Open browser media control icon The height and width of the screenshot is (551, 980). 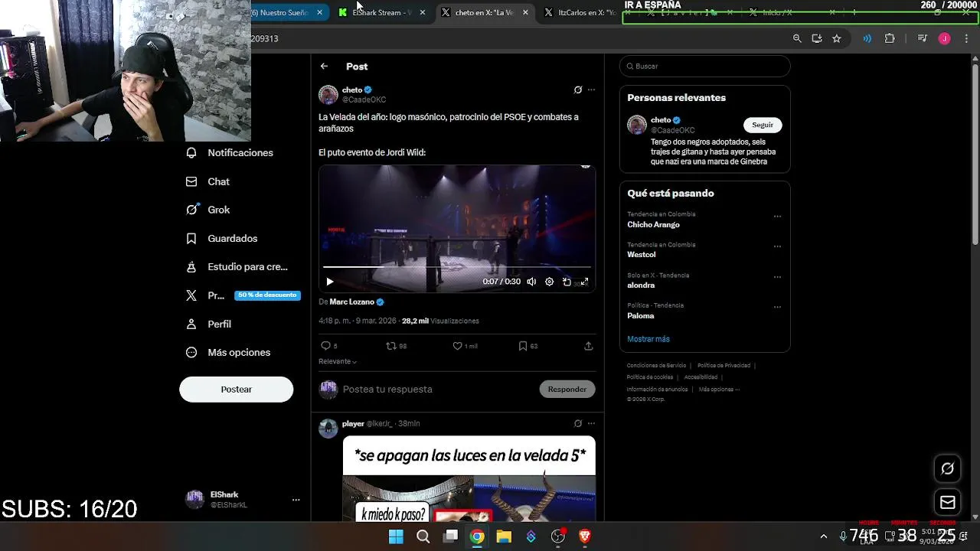point(923,38)
